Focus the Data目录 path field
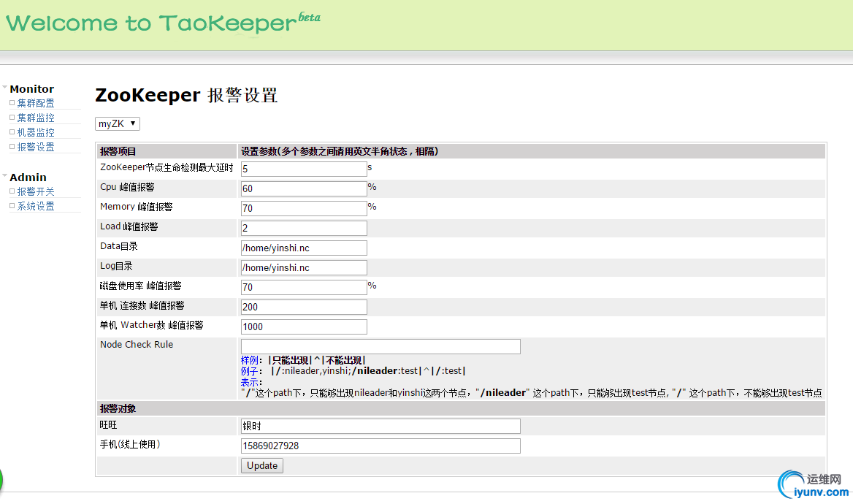The width and height of the screenshot is (853, 504). click(304, 248)
